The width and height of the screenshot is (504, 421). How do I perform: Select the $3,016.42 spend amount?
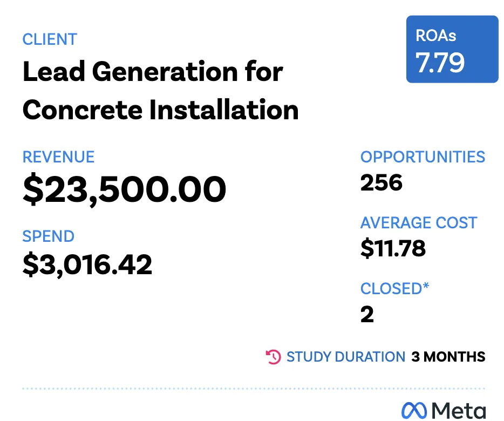[87, 264]
